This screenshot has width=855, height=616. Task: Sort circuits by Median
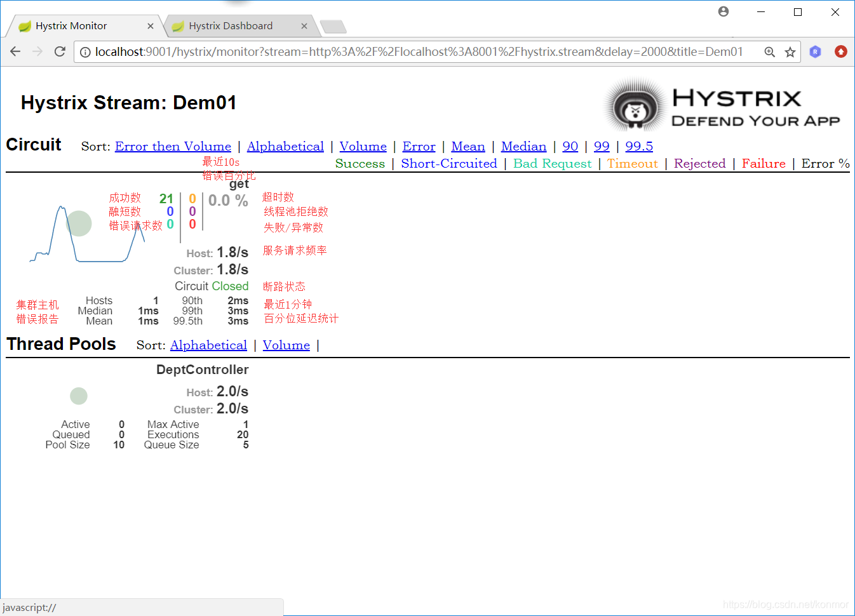(x=523, y=146)
